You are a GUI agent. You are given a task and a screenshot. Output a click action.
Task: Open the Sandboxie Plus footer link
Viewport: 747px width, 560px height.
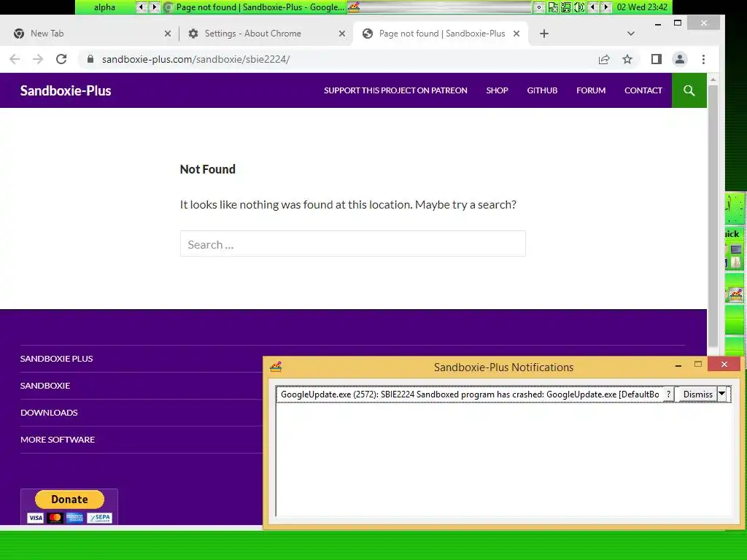click(57, 359)
